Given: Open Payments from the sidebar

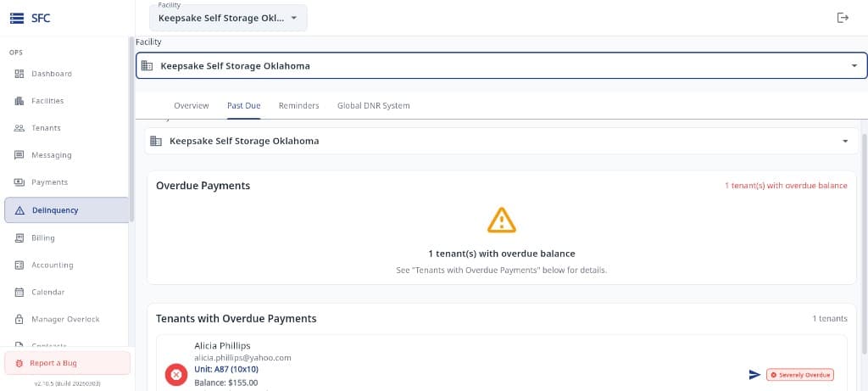Looking at the screenshot, I should [x=66, y=182].
